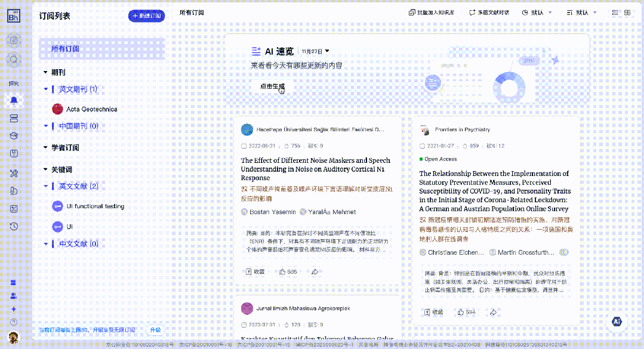Click the edit note icon in sidebar
644x349 pixels.
pos(14,41)
